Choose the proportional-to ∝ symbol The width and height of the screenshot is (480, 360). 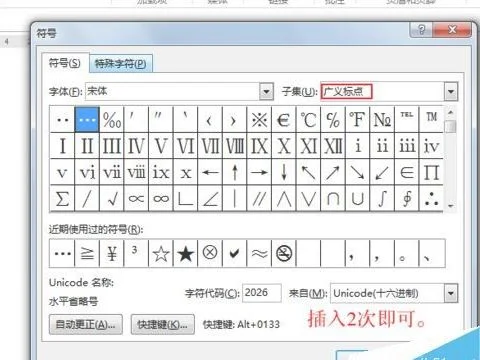(136, 198)
